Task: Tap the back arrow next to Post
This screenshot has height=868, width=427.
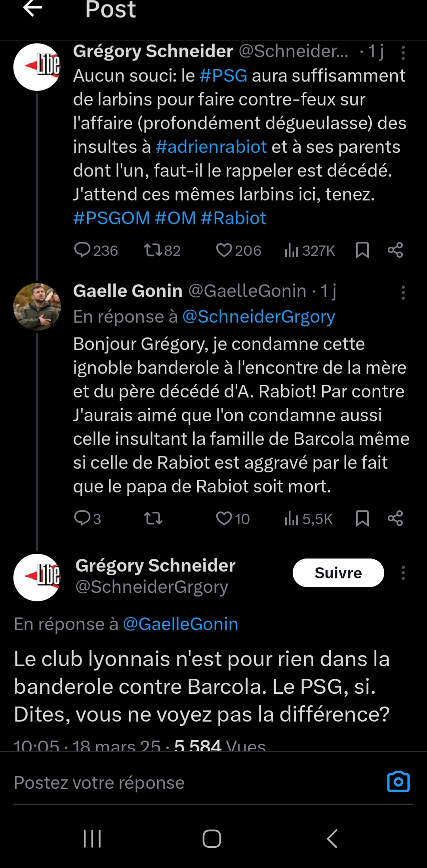Action: (32, 9)
